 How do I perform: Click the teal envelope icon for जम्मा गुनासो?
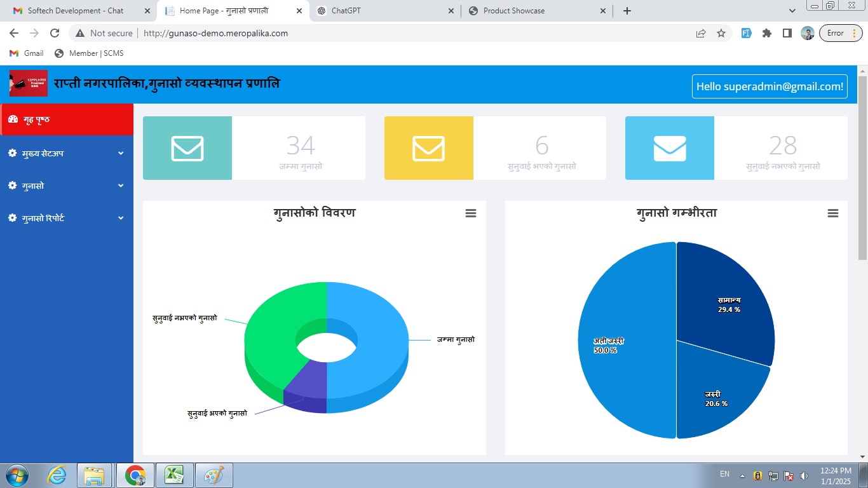[x=187, y=148]
